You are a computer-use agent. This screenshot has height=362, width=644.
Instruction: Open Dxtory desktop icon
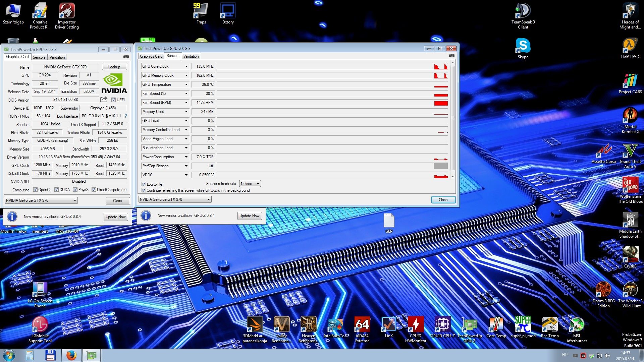coord(228,14)
